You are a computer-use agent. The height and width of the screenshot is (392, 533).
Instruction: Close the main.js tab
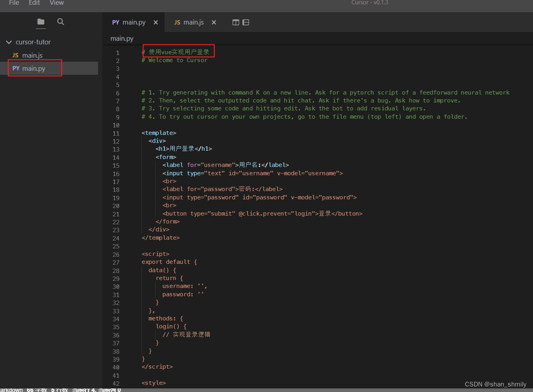coord(214,23)
